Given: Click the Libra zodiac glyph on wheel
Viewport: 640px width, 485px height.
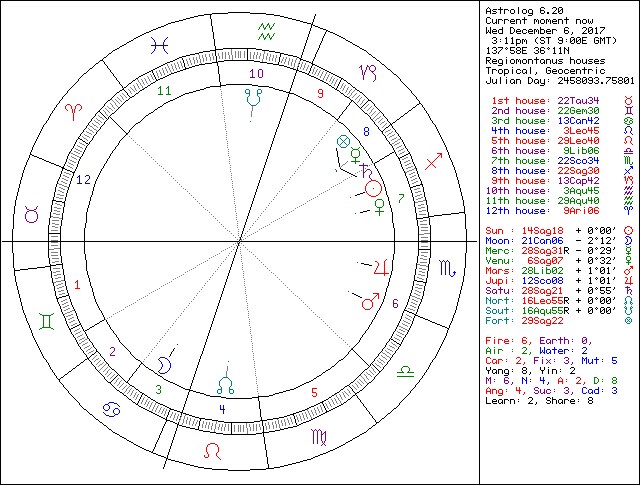Looking at the screenshot, I should click(x=405, y=372).
